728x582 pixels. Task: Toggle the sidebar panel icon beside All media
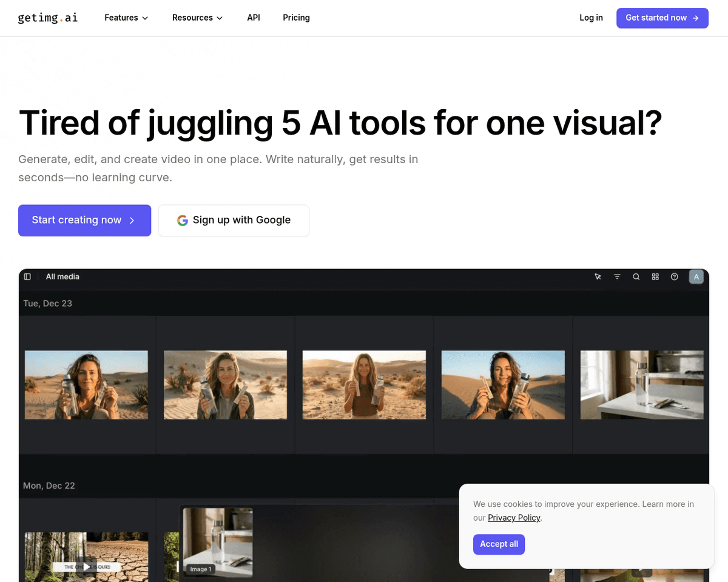pyautogui.click(x=27, y=276)
